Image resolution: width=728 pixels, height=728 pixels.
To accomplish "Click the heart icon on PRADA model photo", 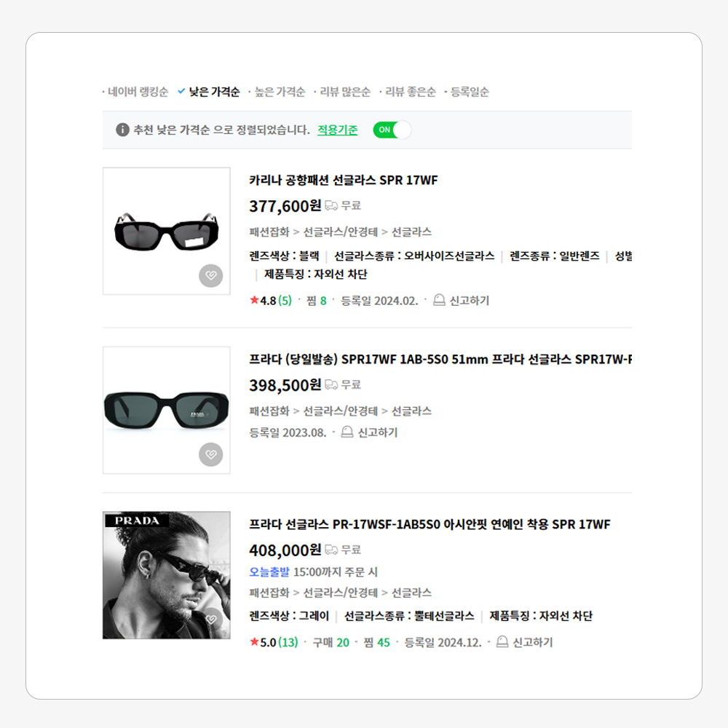I will coord(211,619).
